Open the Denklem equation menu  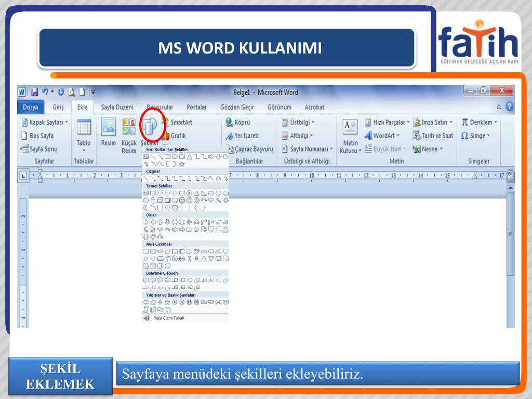coord(480,122)
